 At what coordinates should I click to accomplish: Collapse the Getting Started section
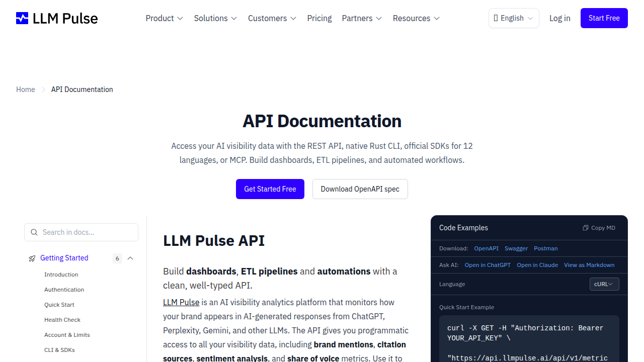pos(130,258)
